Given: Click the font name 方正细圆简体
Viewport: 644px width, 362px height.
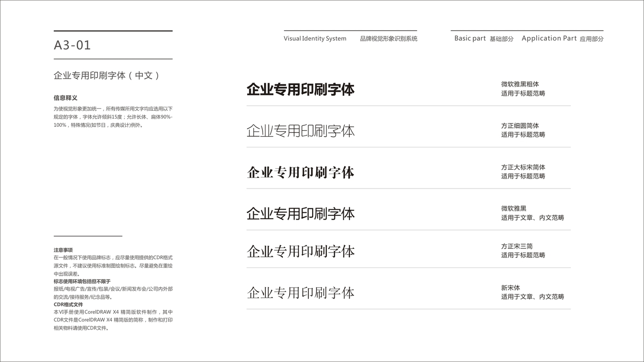Looking at the screenshot, I should click(x=520, y=126).
